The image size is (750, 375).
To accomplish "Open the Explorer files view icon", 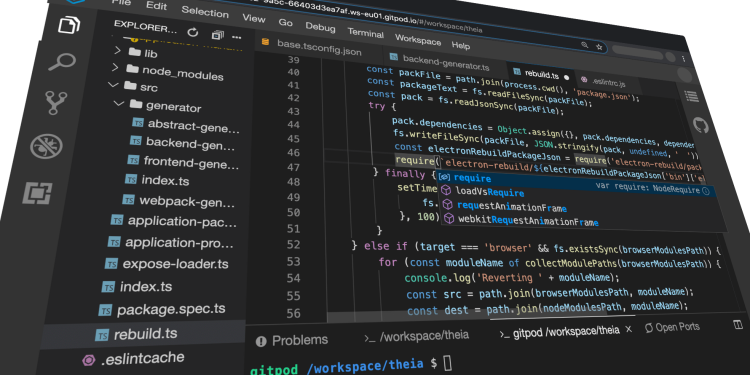I will pos(69,25).
